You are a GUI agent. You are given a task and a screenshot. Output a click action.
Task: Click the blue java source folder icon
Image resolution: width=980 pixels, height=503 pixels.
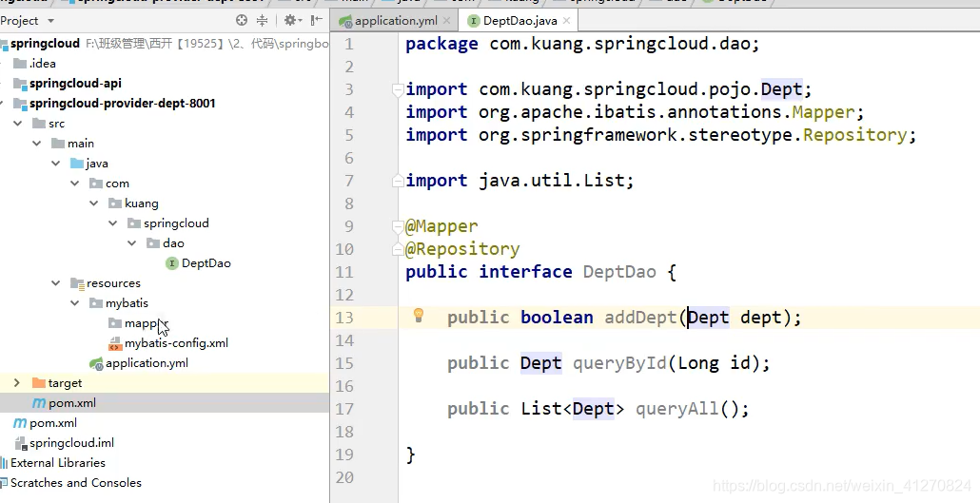click(x=77, y=164)
